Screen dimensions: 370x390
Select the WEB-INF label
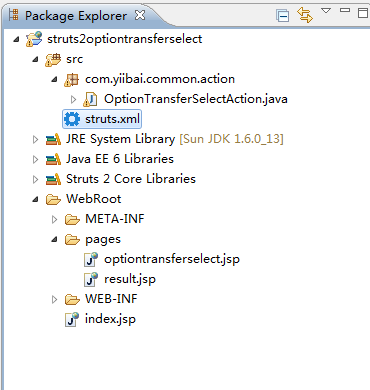coord(111,299)
